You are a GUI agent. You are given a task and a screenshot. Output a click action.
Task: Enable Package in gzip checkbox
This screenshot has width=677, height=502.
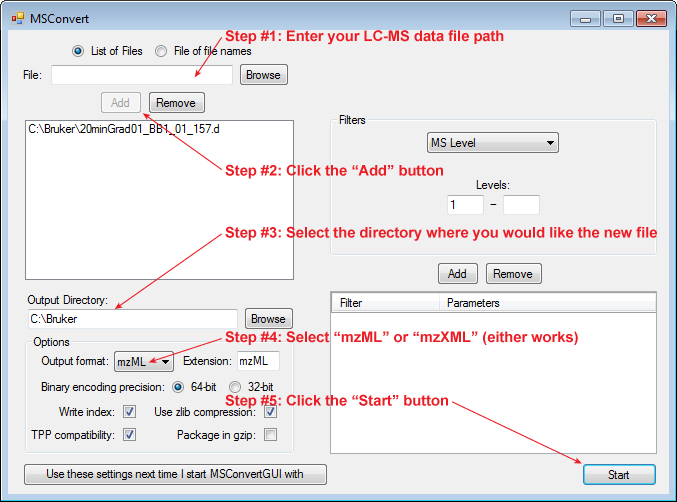click(x=270, y=435)
